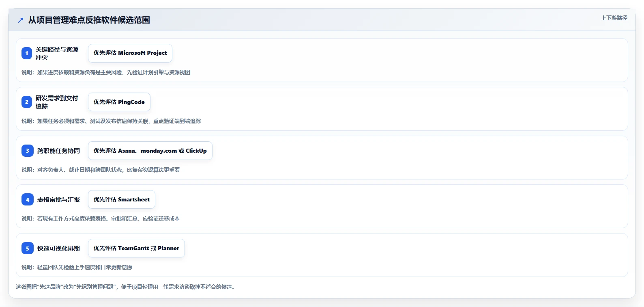Click the 上下游路径 label
Viewport: 644px width, 307px height.
(614, 18)
